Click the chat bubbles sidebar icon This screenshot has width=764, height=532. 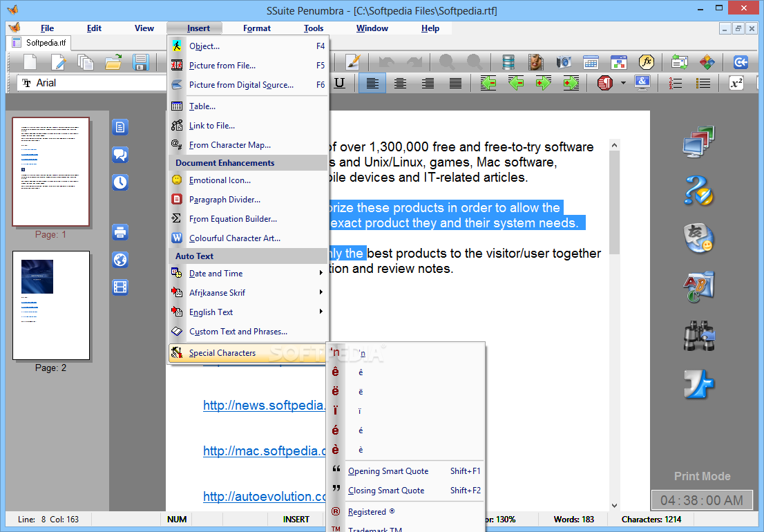(120, 155)
